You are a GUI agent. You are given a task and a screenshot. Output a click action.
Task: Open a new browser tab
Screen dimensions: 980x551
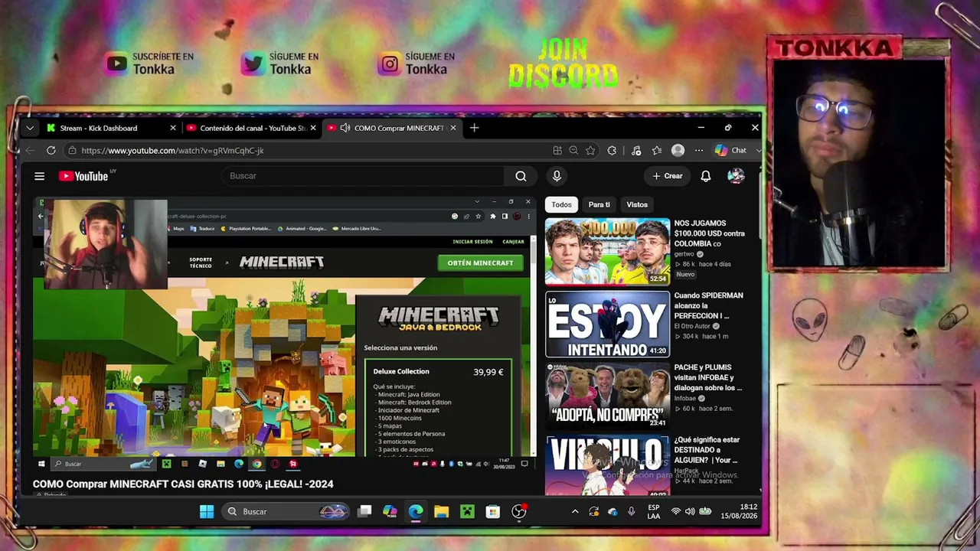tap(474, 128)
